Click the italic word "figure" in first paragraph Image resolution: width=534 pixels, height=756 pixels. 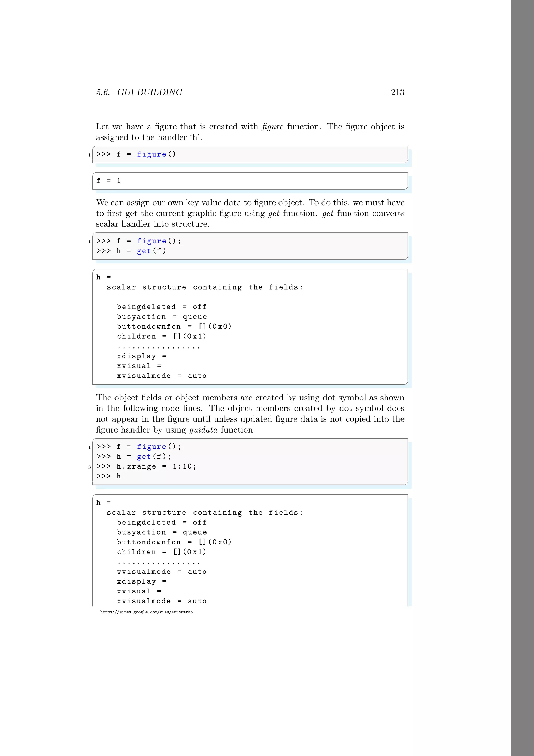(x=272, y=127)
